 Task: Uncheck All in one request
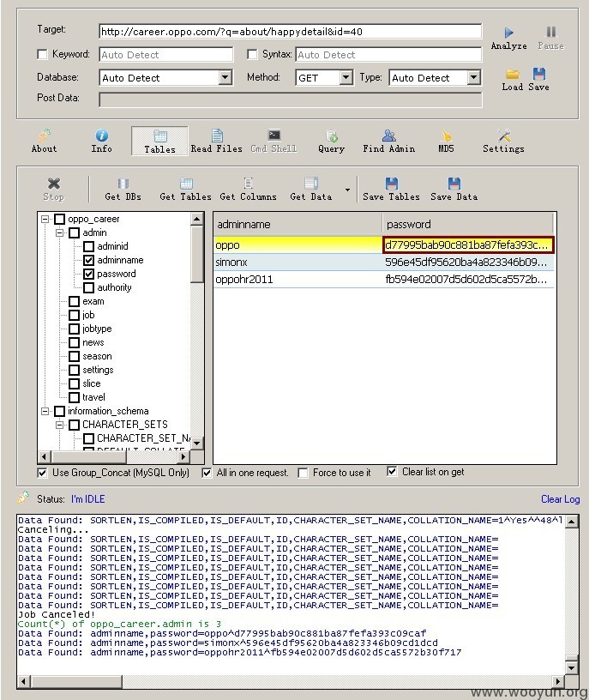click(207, 473)
